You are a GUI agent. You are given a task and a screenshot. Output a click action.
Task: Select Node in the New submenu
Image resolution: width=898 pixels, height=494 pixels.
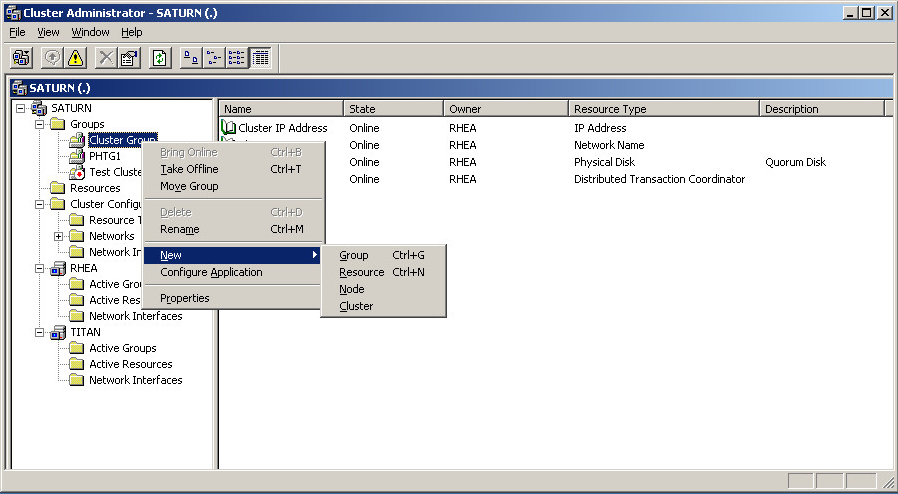[383, 289]
